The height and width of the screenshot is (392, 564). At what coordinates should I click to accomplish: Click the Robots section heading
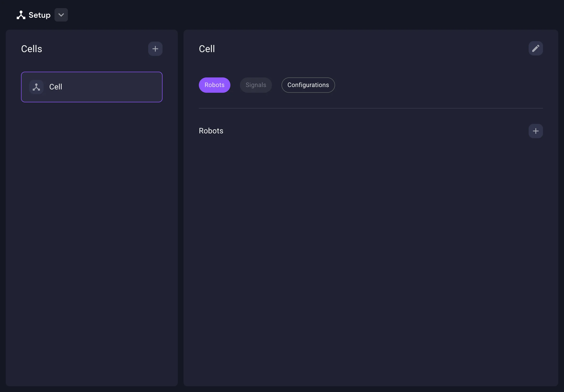point(211,131)
